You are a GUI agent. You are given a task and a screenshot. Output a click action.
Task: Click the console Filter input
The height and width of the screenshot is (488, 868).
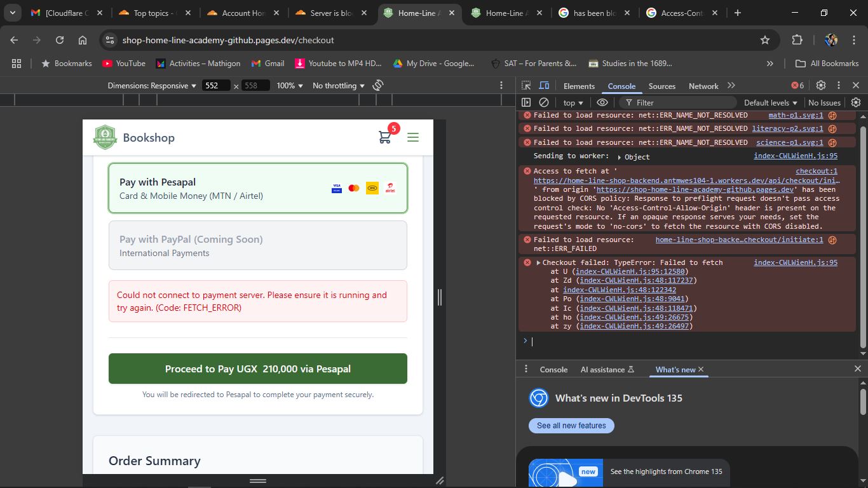(677, 102)
